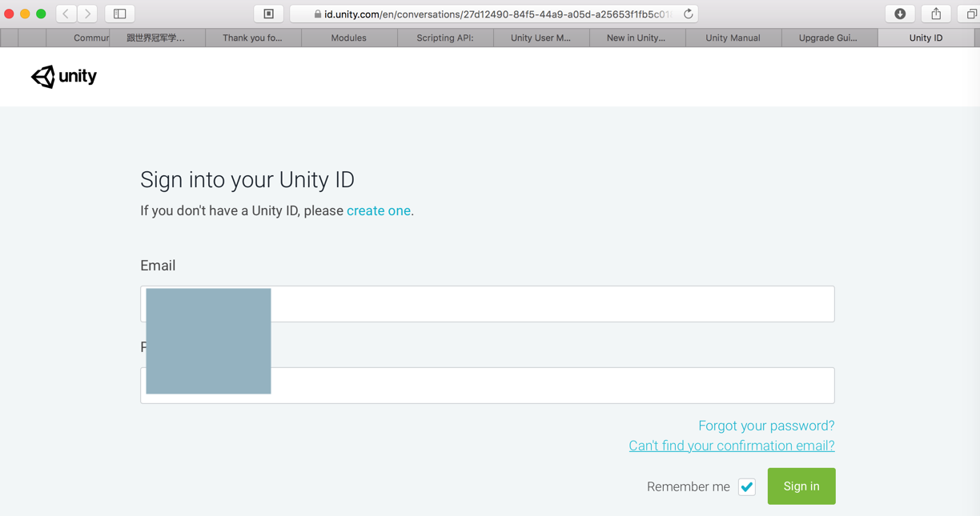This screenshot has width=980, height=516.
Task: Click the Remember me label text
Action: click(x=689, y=486)
